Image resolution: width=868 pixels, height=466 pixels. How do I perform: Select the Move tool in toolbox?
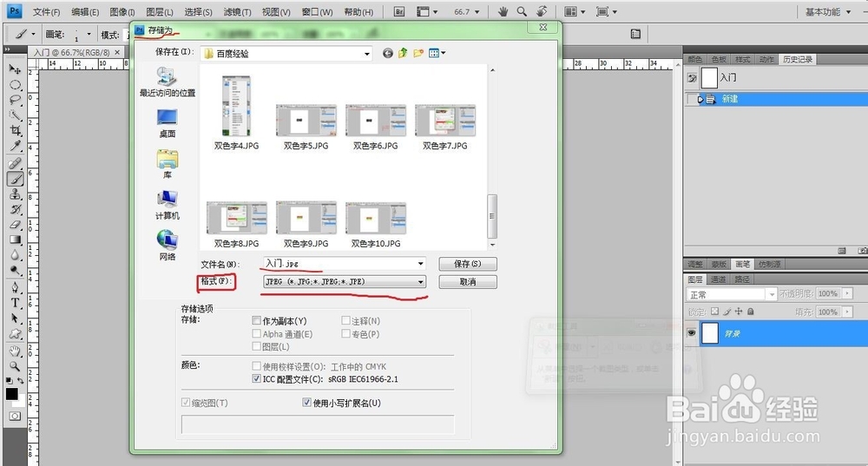coord(15,69)
